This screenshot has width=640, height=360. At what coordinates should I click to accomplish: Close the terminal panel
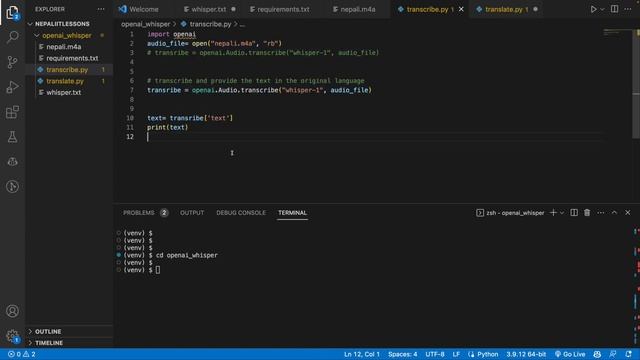tap(628, 213)
